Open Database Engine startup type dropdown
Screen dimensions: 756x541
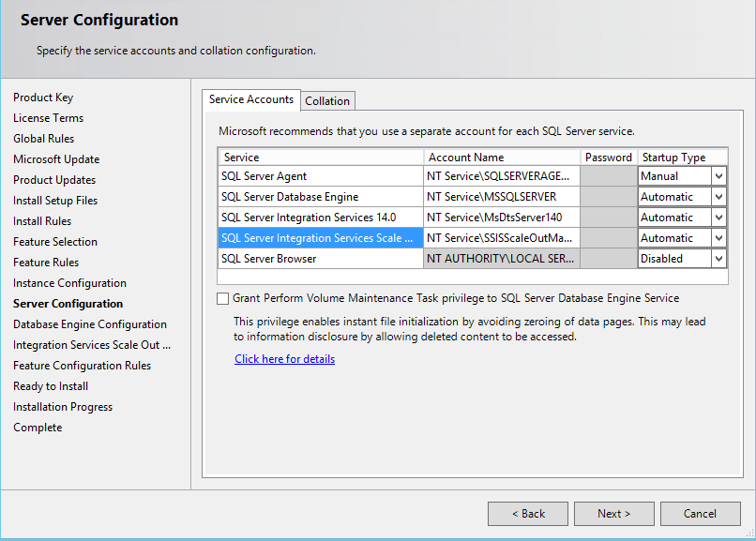coord(719,196)
